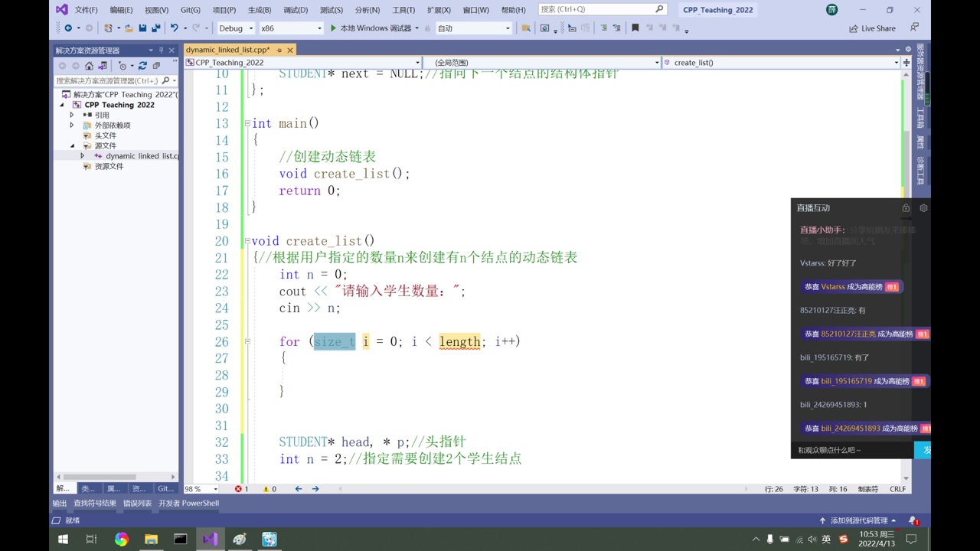Viewport: 980px width, 551px height.
Task: Click the Save All toolbar icon
Action: (x=156, y=28)
